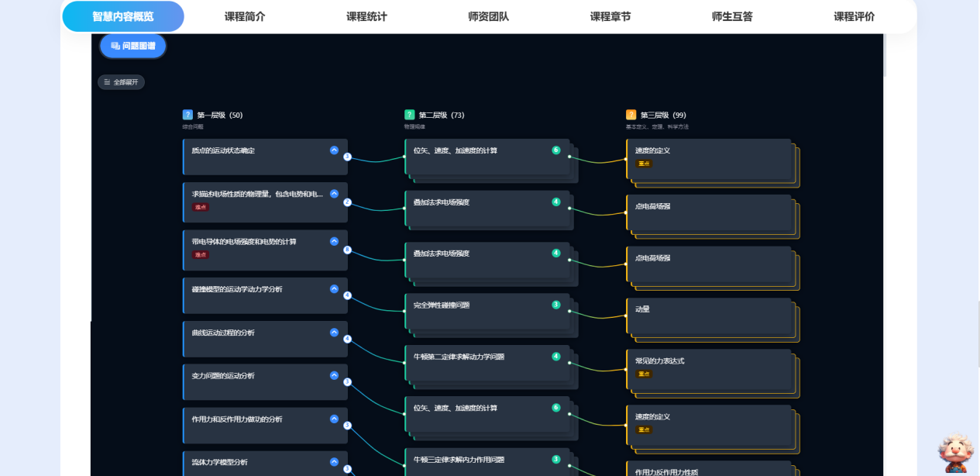Open the 常见的力表达式 card
Viewport: 980px width, 476px height.
[x=709, y=369]
